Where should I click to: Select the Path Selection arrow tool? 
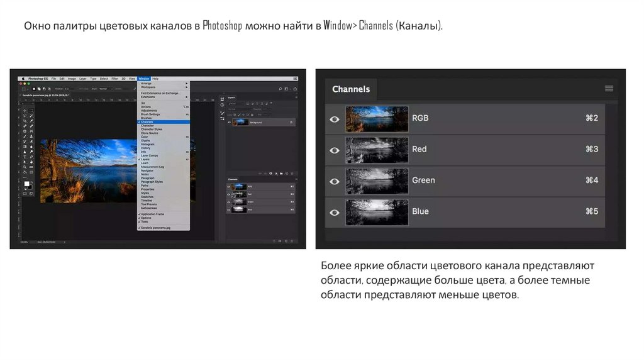click(25, 162)
